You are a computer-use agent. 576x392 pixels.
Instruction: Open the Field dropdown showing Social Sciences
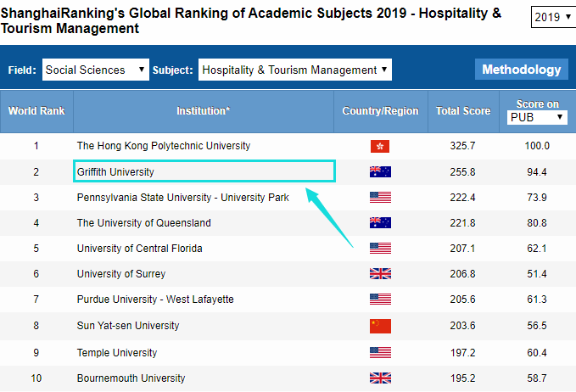(95, 70)
